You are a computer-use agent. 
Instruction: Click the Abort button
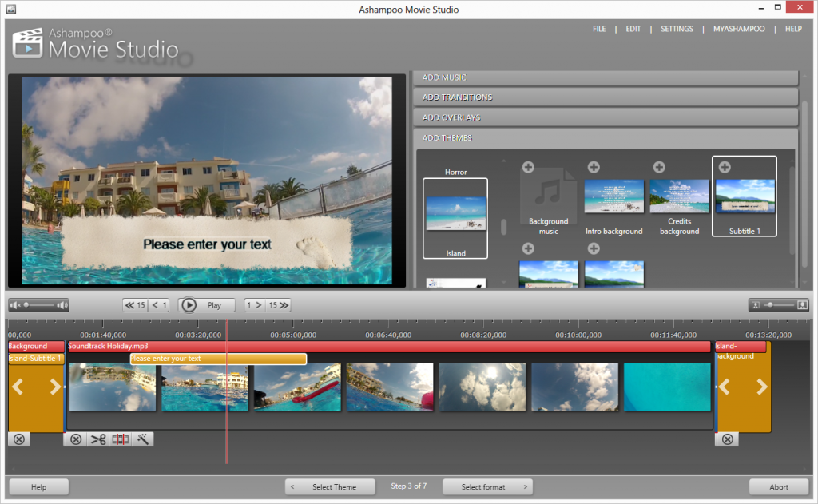(779, 486)
